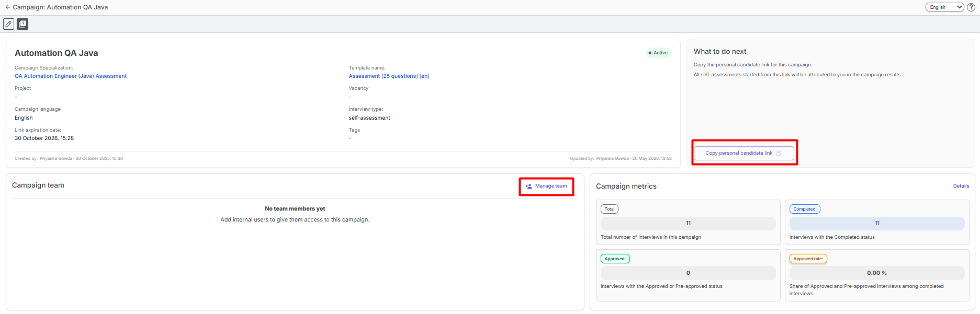The width and height of the screenshot is (980, 314).
Task: Click the Total metric label tag
Action: tap(610, 209)
